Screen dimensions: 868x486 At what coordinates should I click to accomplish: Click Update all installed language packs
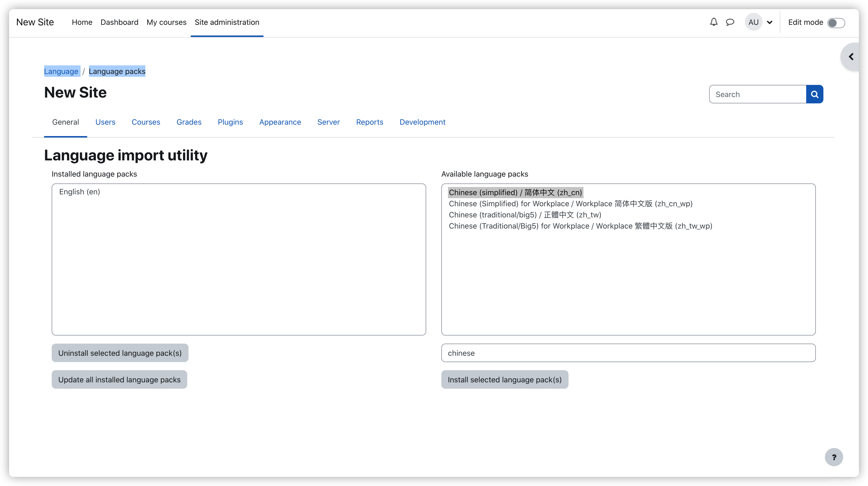[119, 379]
